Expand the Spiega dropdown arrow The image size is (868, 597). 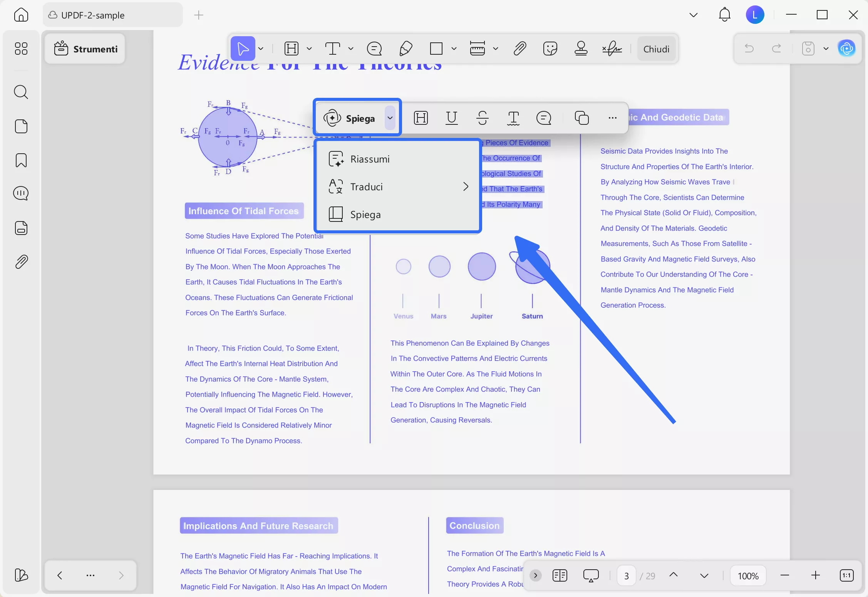pyautogui.click(x=390, y=118)
